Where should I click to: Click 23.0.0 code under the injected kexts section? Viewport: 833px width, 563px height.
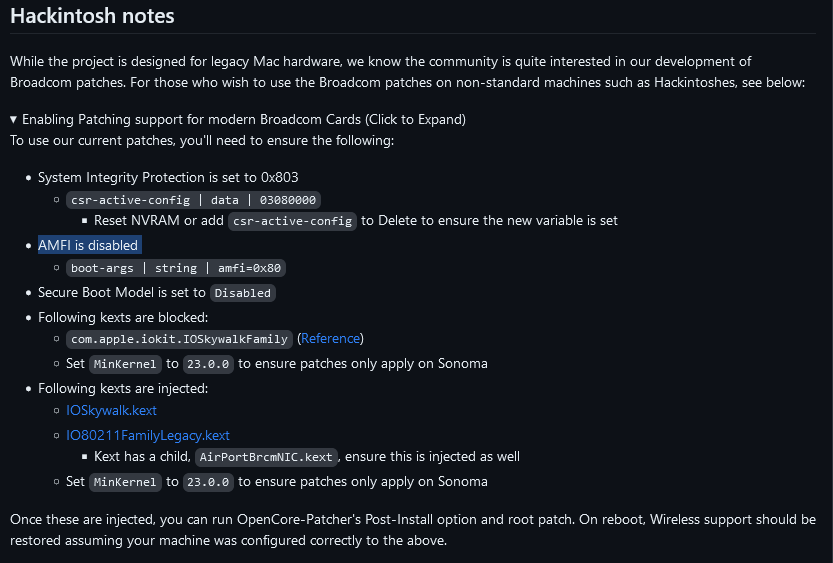click(209, 482)
